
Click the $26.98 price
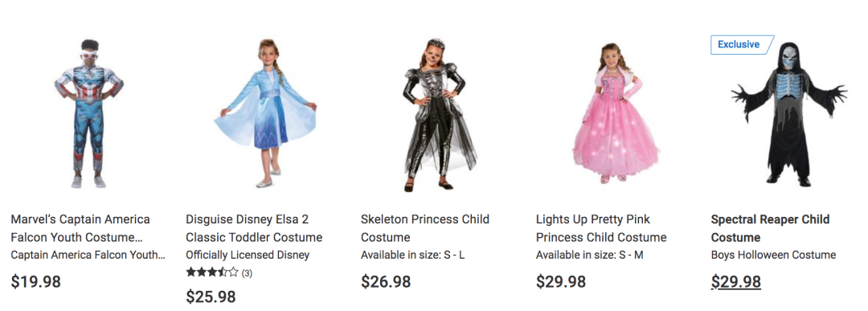[x=386, y=282]
